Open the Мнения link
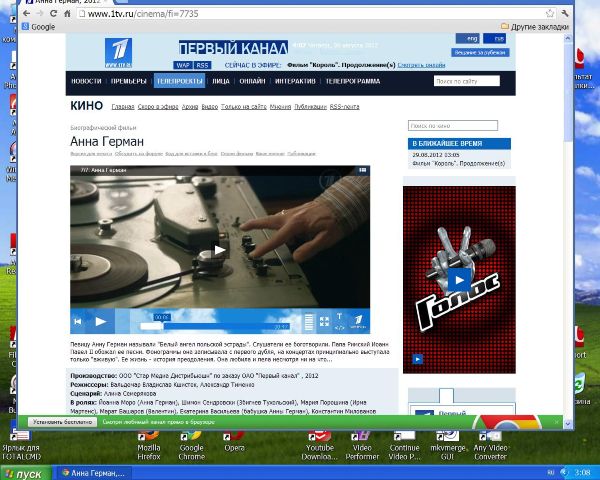600x480 pixels. [x=280, y=107]
